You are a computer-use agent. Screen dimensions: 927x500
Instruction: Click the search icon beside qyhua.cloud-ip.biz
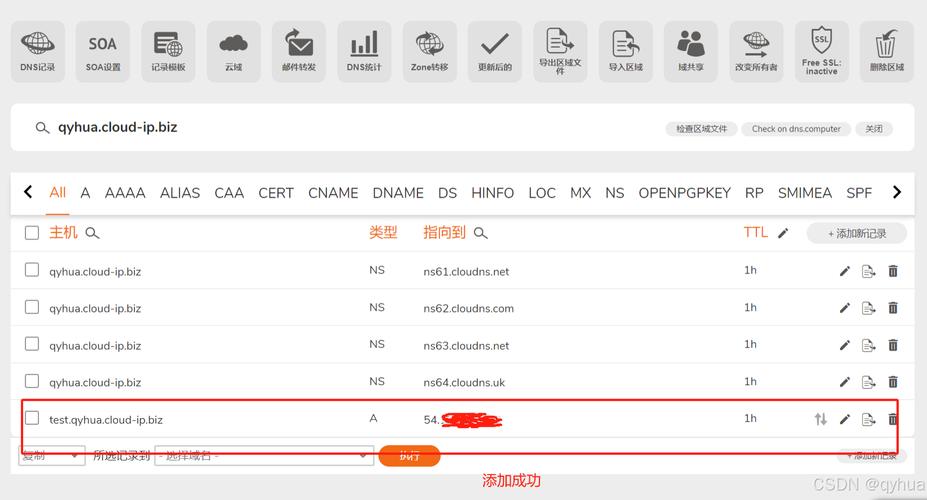[42, 128]
